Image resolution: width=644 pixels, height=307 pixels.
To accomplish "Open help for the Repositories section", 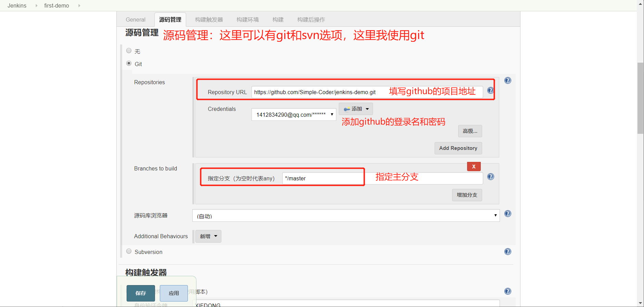I will coord(508,80).
